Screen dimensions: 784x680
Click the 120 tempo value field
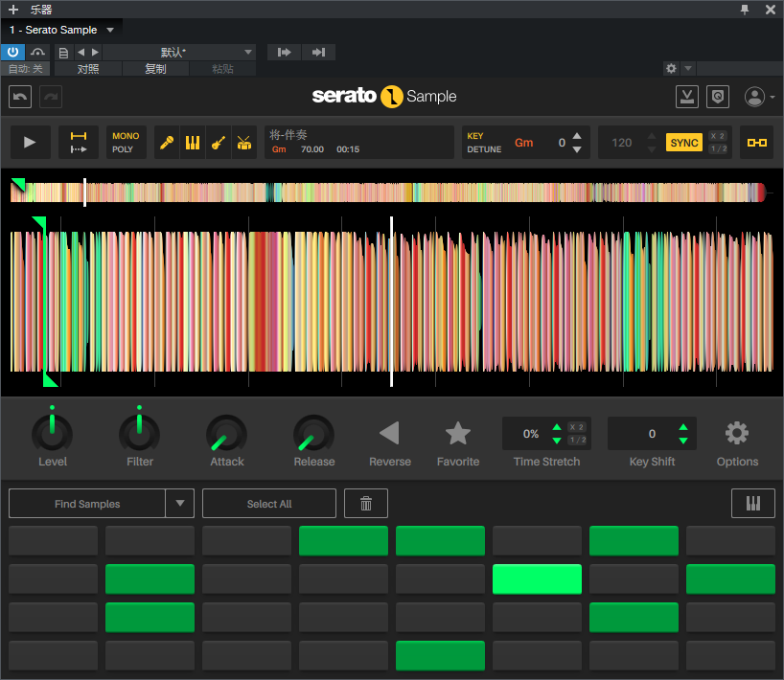[621, 143]
